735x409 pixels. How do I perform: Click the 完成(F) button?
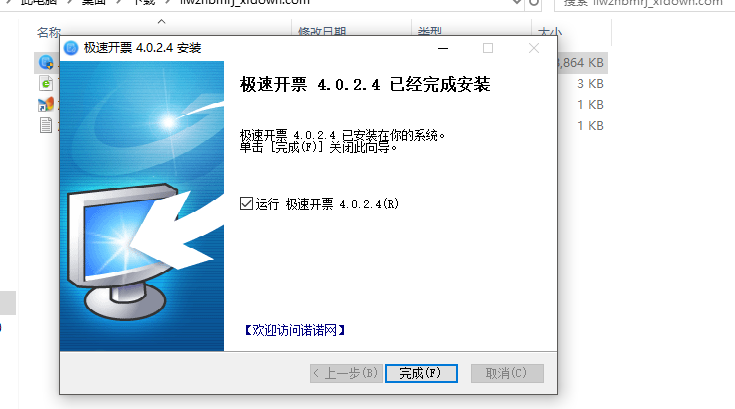click(x=420, y=373)
